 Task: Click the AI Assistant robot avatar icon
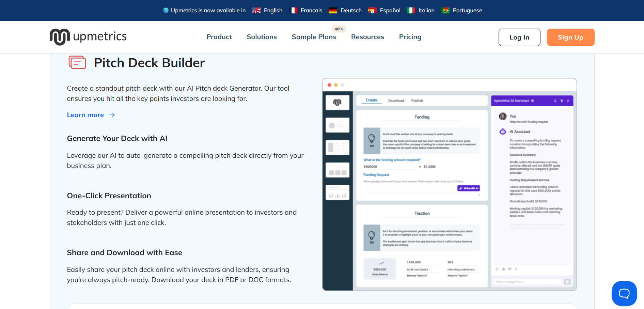tap(502, 132)
